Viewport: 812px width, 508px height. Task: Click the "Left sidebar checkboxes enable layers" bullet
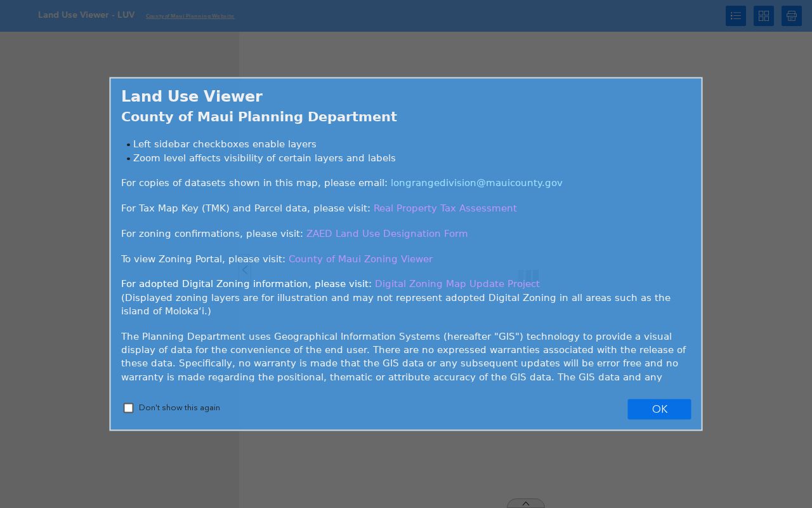[x=225, y=144]
